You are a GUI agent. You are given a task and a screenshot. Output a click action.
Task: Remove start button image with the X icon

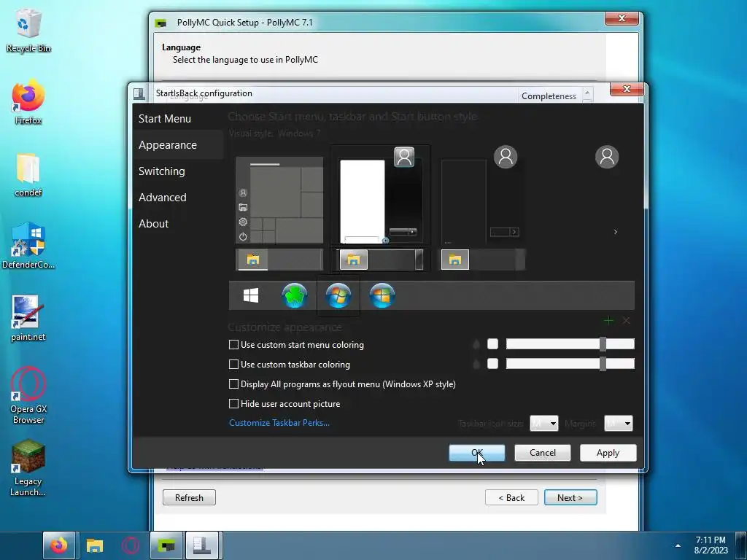tap(627, 321)
